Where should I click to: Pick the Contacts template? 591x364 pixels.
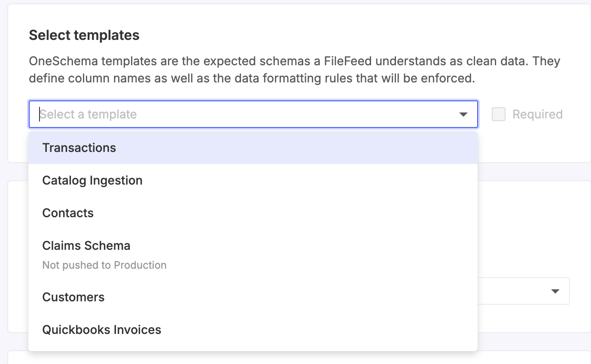coord(68,213)
